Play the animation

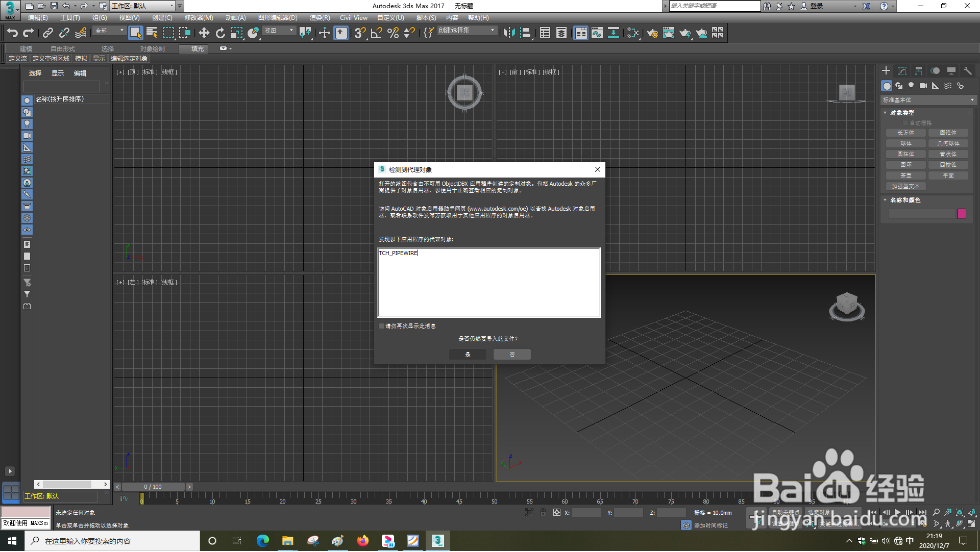[x=897, y=512]
